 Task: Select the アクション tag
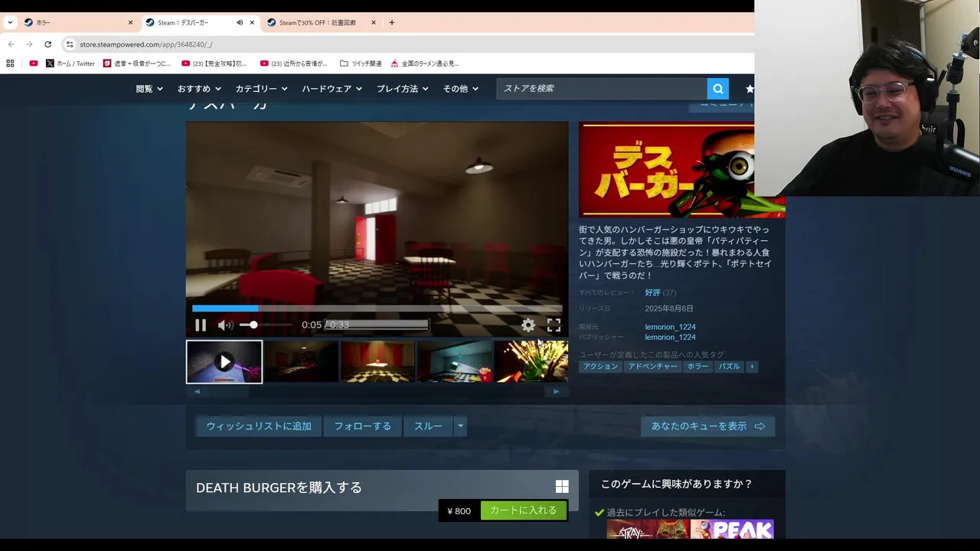click(x=600, y=367)
